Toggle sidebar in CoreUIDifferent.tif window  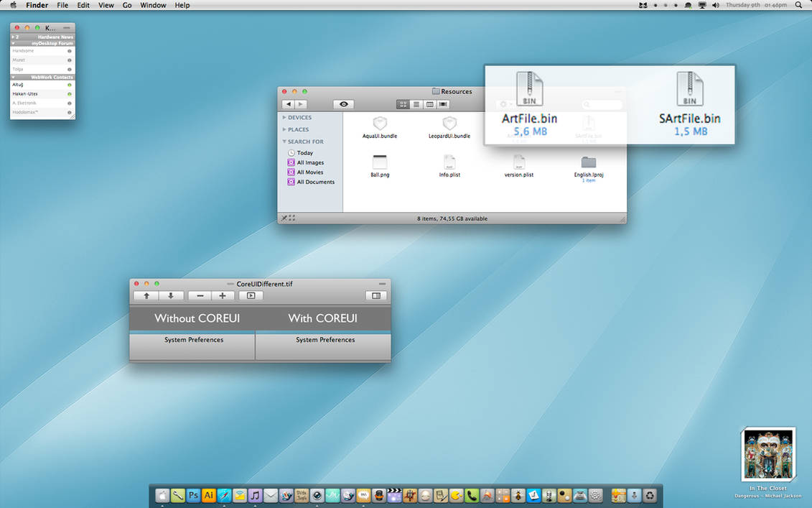pos(376,295)
